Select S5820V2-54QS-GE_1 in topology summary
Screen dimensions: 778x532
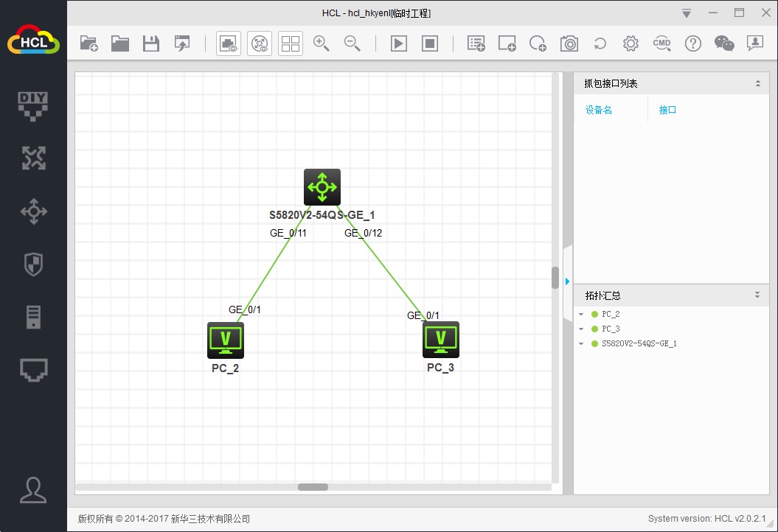pos(639,343)
